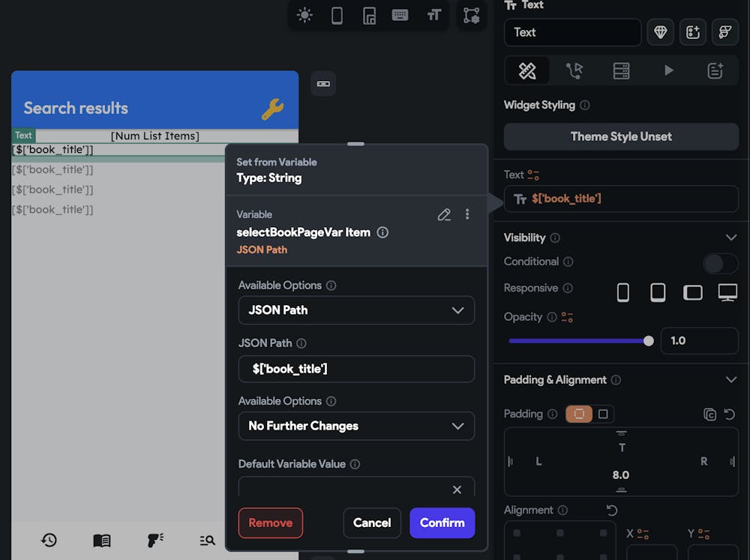Collapse the Visibility section
Viewport: 750px width, 560px height.
pos(730,238)
